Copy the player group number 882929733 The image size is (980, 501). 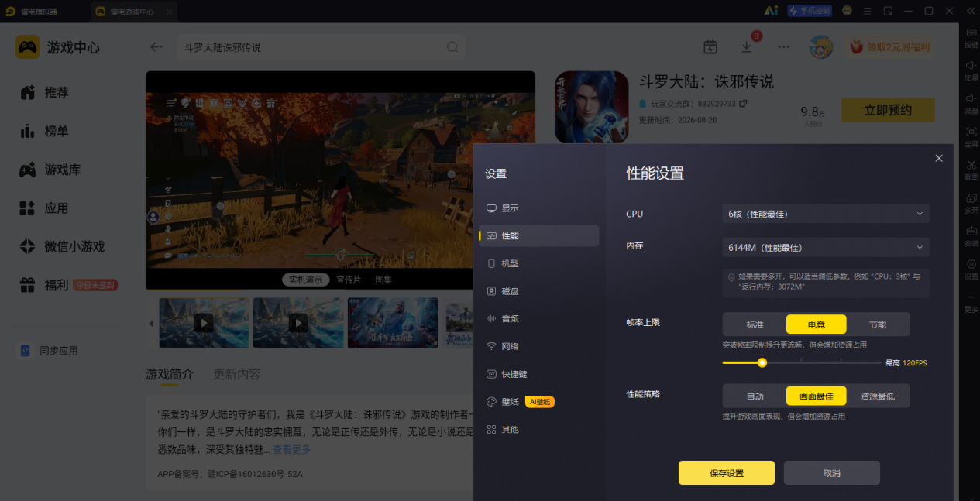click(x=743, y=104)
